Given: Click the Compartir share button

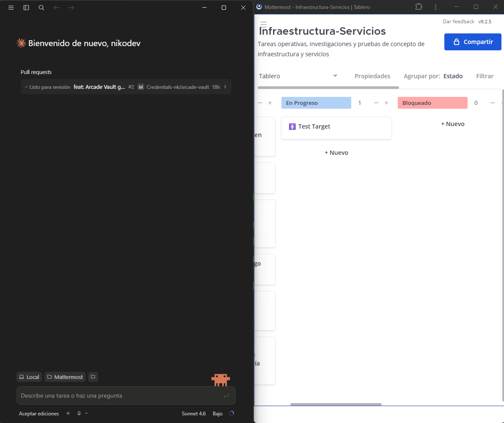Looking at the screenshot, I should pos(473,42).
